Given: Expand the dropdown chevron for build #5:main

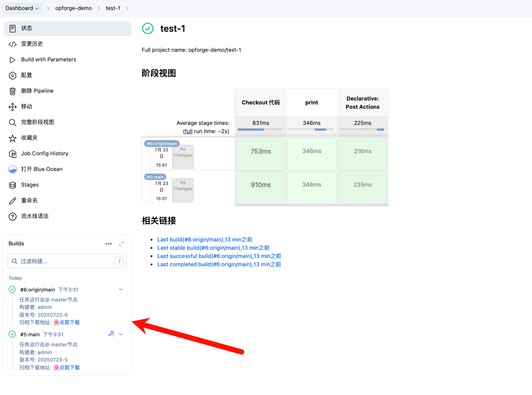Looking at the screenshot, I should point(121,334).
